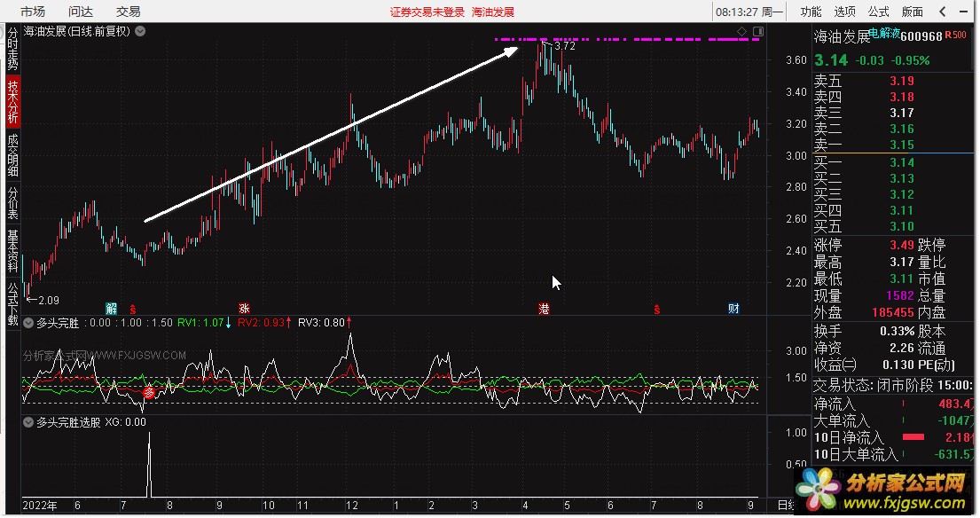980x518 pixels.
Task: Click the 外盘 185455 value
Action: coord(893,312)
